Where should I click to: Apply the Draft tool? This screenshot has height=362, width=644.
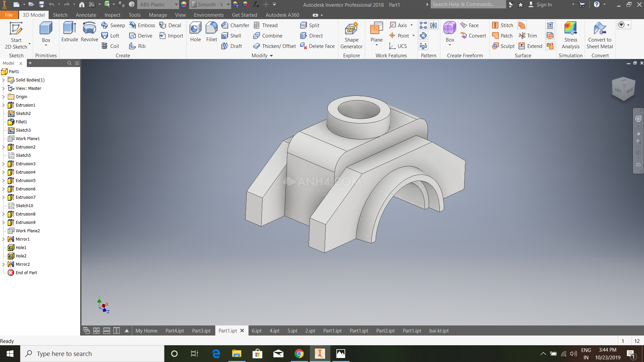point(232,46)
